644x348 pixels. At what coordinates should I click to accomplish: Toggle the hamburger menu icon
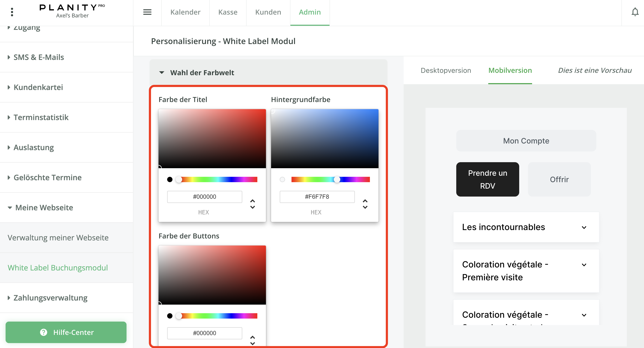[x=147, y=12]
